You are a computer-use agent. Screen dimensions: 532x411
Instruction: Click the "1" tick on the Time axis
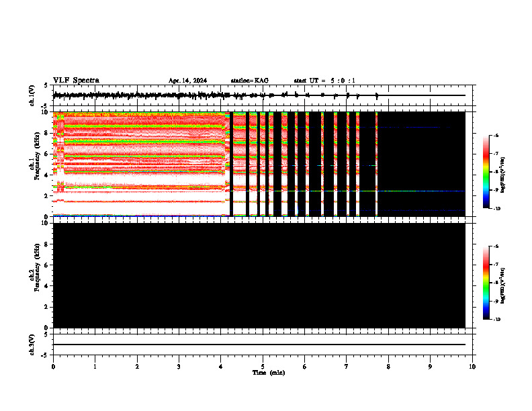click(x=95, y=367)
